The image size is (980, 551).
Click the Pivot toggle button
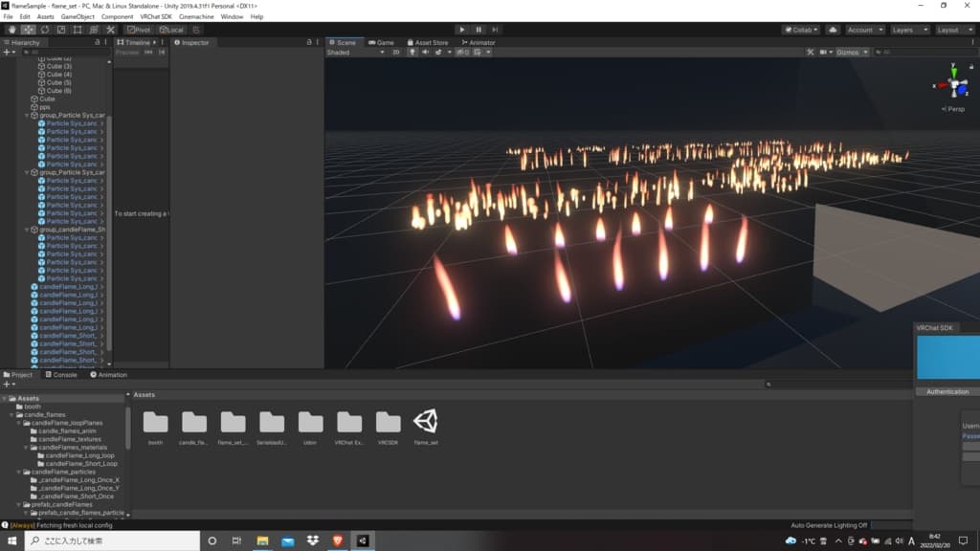pos(138,30)
